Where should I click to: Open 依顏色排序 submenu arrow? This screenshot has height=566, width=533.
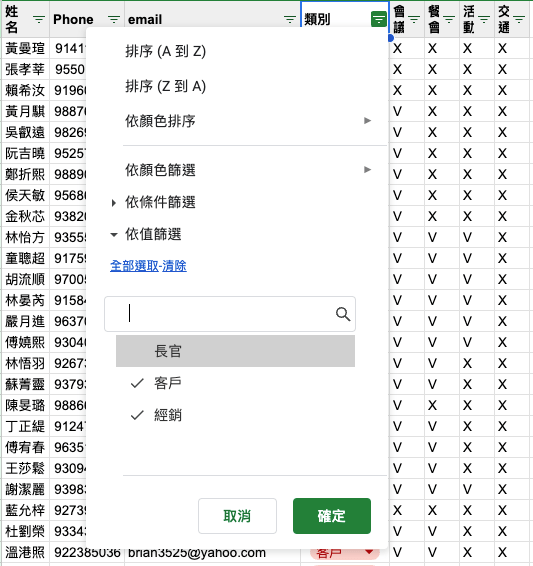tap(367, 121)
